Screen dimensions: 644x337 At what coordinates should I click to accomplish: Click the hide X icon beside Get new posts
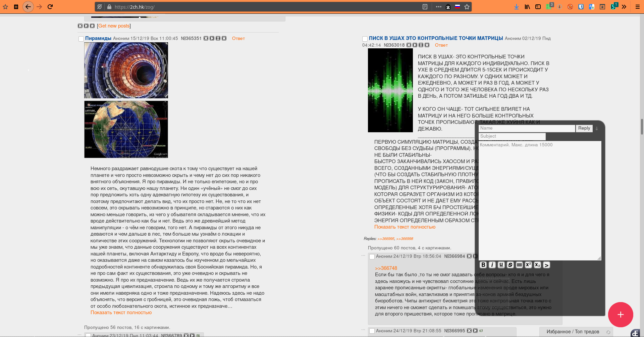(x=80, y=26)
